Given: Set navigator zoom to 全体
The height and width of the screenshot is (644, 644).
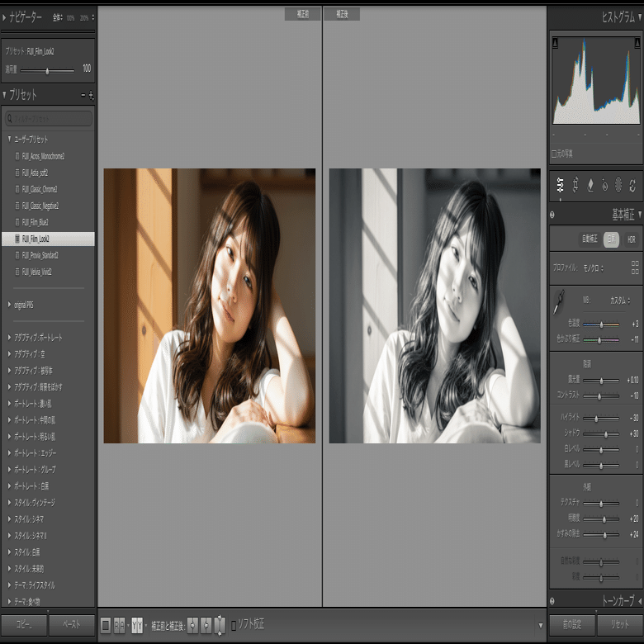Looking at the screenshot, I should click(58, 17).
